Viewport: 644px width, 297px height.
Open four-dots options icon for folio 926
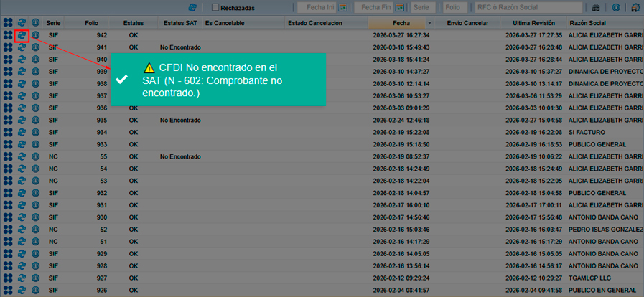pos(8,290)
